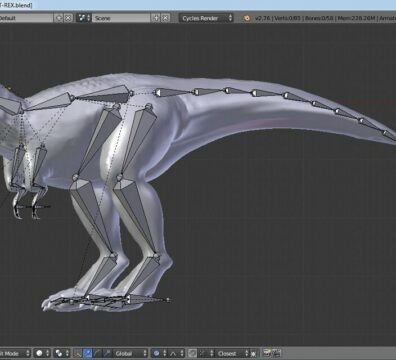The height and width of the screenshot is (360, 396).
Task: Click the OpenGL render animation clapper icon
Action: (276, 353)
